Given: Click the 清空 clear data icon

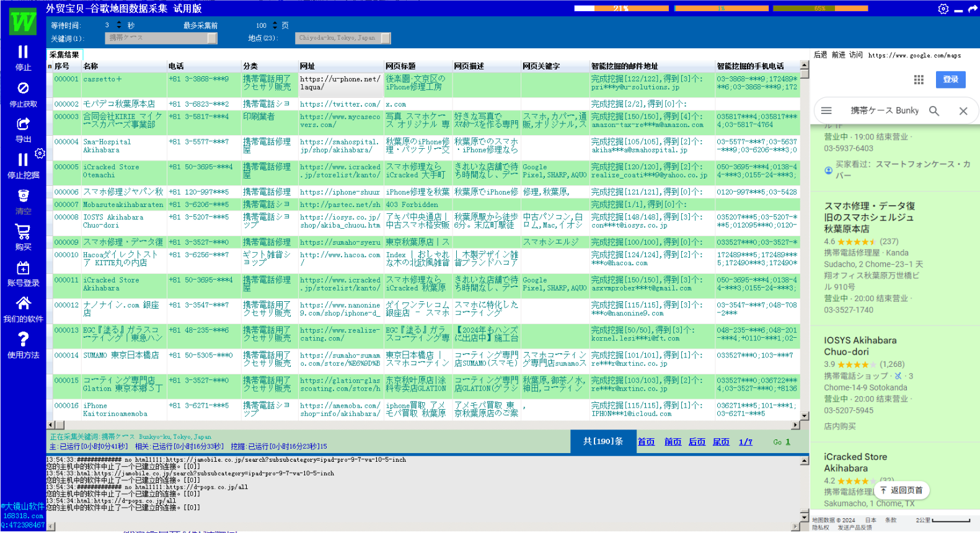Looking at the screenshot, I should (23, 196).
